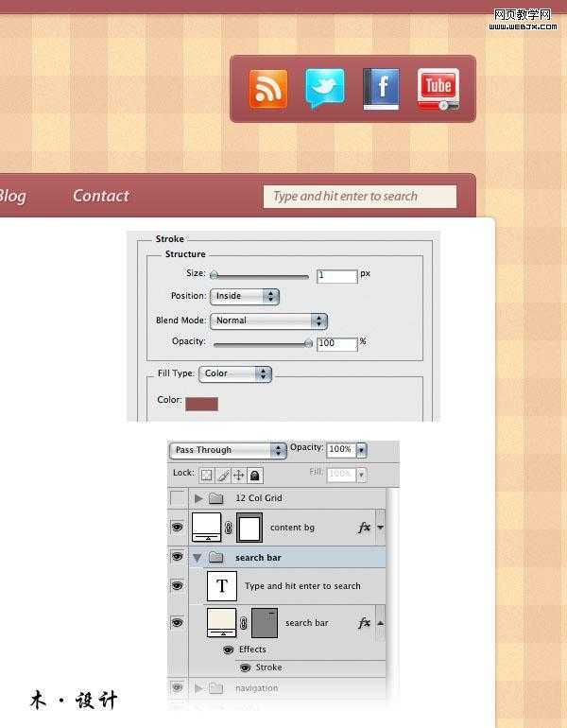Open the Contact navigation link
The width and height of the screenshot is (567, 728).
coord(101,196)
